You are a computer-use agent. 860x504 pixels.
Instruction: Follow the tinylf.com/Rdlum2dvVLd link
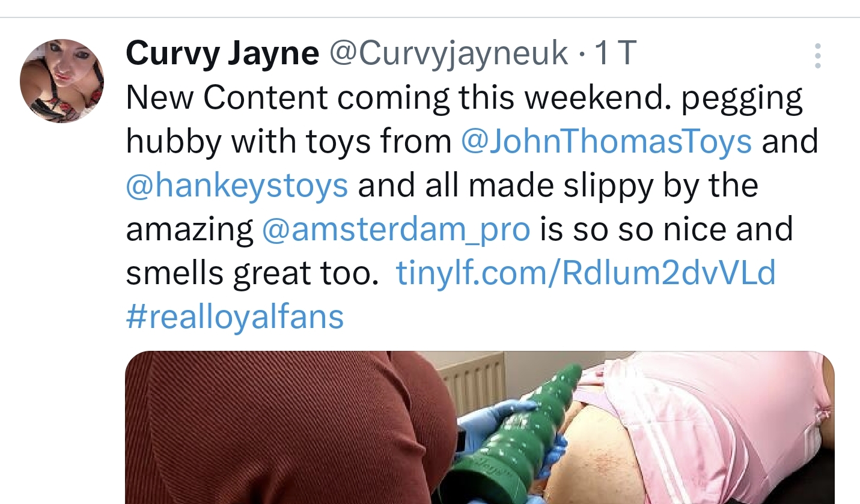(x=586, y=273)
